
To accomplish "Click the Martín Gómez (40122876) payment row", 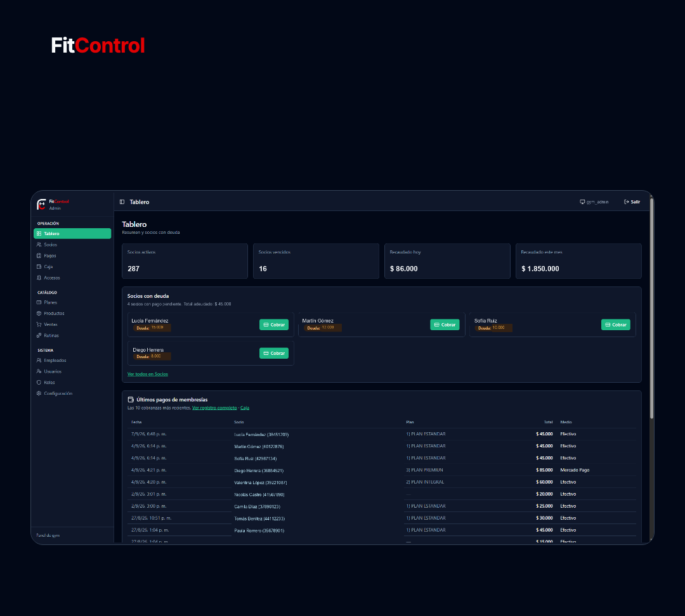I will (x=382, y=446).
